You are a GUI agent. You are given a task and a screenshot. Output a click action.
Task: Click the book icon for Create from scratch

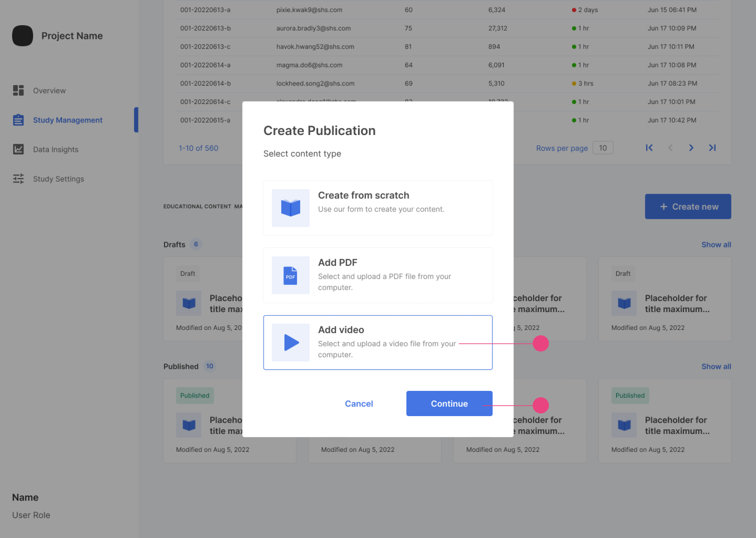290,208
